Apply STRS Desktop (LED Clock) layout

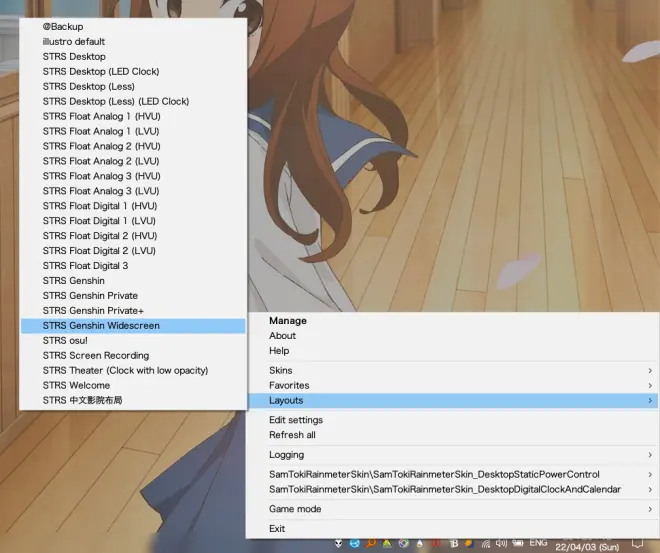click(x=133, y=72)
